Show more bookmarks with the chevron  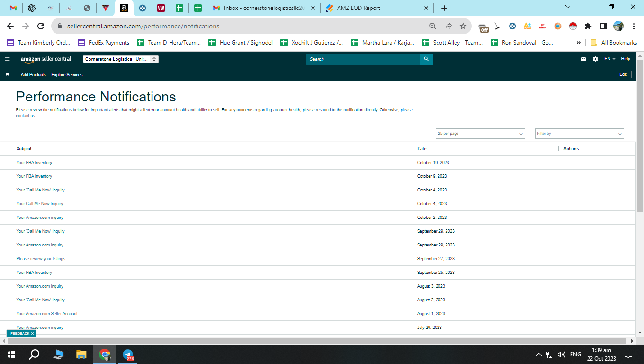point(578,43)
